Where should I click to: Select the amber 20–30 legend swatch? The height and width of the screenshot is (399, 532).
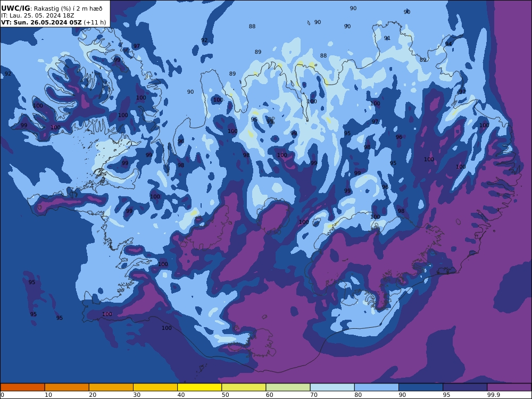(111, 387)
